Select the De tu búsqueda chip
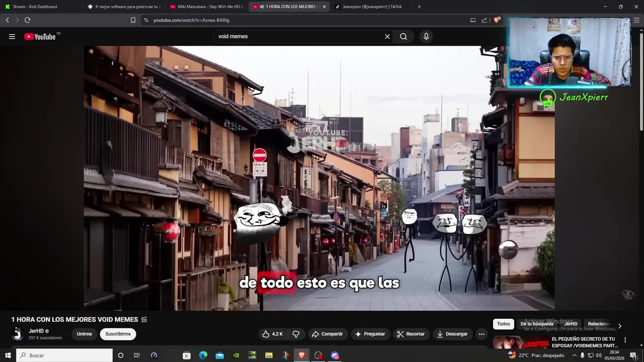Viewport: 644px width, 362px height. [537, 324]
